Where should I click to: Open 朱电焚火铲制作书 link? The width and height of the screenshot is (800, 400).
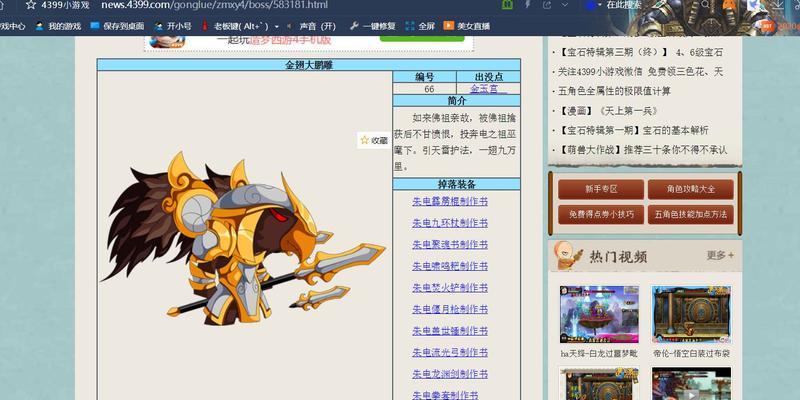pyautogui.click(x=450, y=288)
